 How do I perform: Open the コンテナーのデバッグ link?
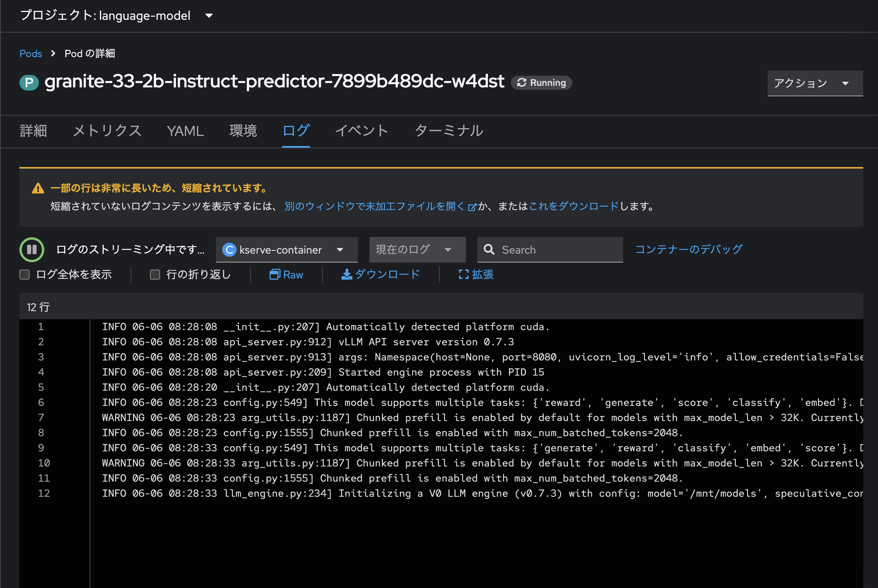tap(688, 249)
